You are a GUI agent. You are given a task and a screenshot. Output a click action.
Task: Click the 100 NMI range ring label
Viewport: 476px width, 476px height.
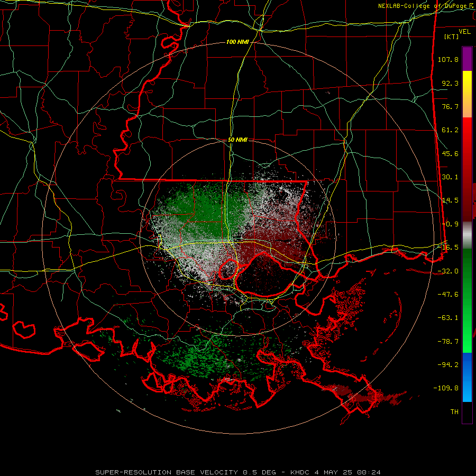[x=237, y=42]
